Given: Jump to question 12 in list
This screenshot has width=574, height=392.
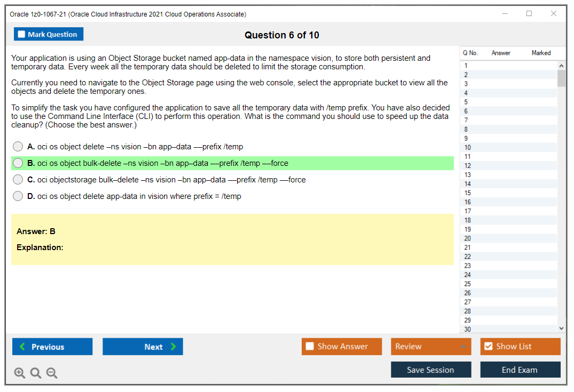Looking at the screenshot, I should tap(468, 166).
